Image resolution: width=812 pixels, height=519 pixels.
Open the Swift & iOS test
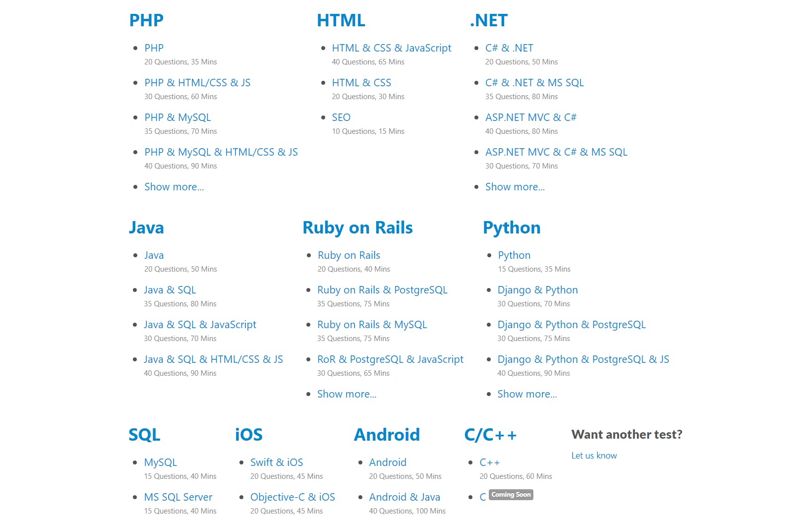277,462
